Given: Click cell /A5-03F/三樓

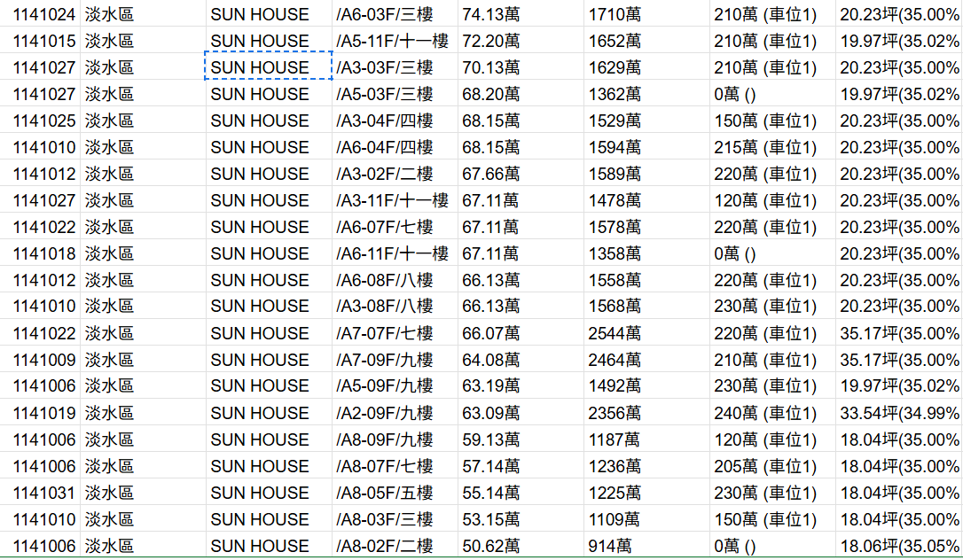Looking at the screenshot, I should point(395,93).
